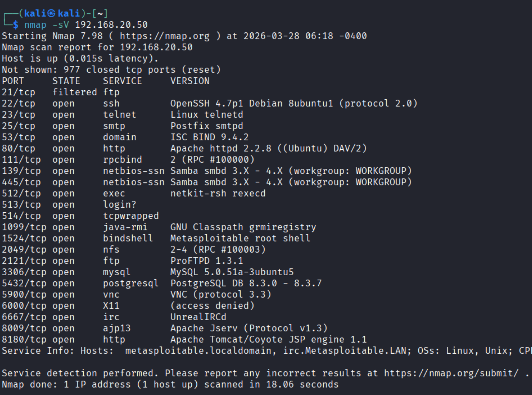This screenshot has width=532, height=395.
Task: Click the VERSION column header
Action: [x=190, y=81]
